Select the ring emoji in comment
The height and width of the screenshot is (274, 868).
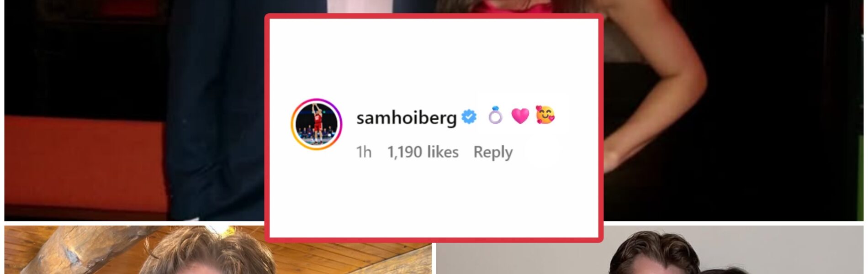[495, 116]
